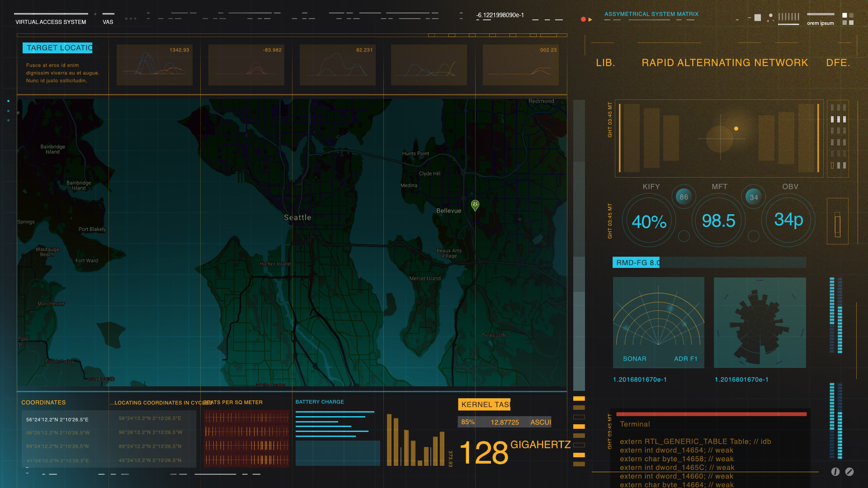Click the OBV 34p dial
This screenshot has height=488, width=868.
788,220
